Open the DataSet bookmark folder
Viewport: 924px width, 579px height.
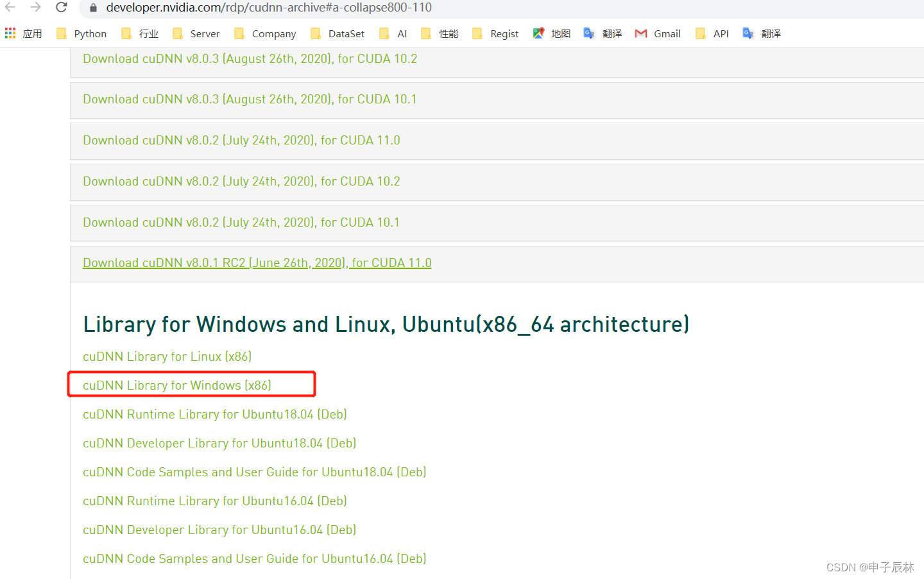(338, 33)
